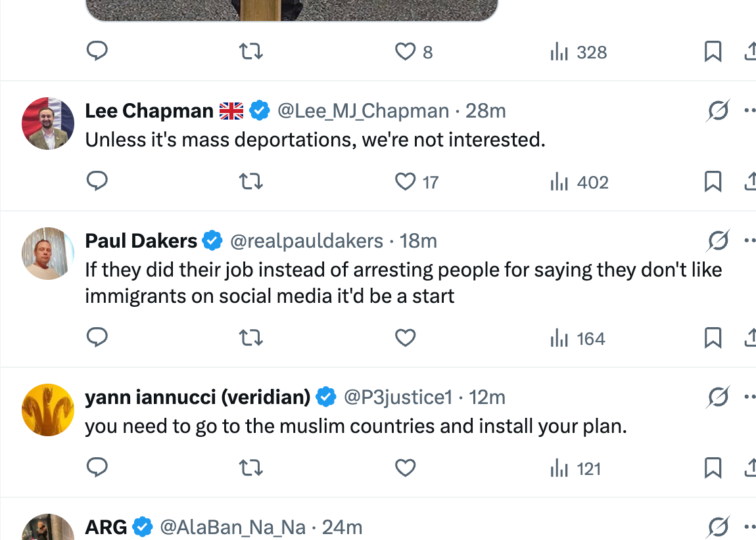756x540 pixels.
Task: Open Grok actions on Paul Dakers' tweet
Action: pyautogui.click(x=718, y=241)
